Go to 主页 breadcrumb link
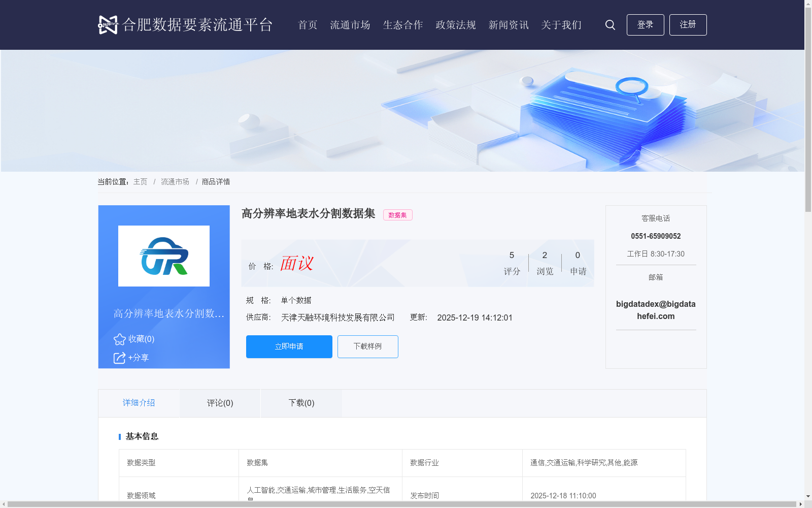This screenshot has width=812, height=508. point(140,182)
